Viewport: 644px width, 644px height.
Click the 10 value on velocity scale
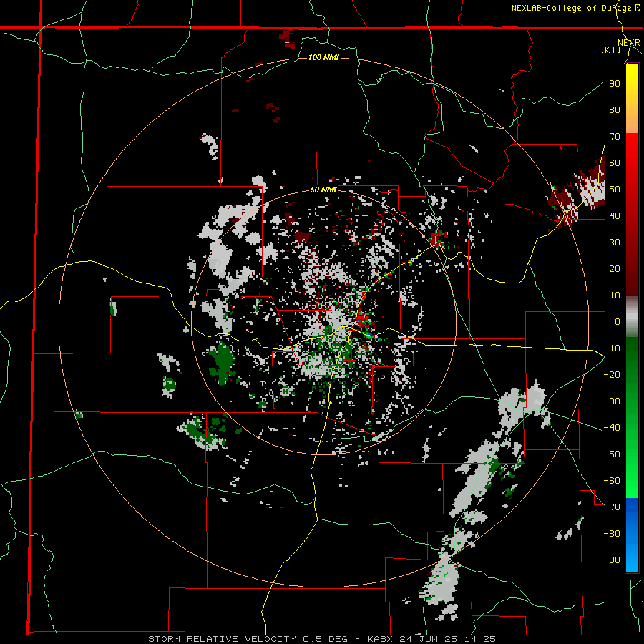tap(615, 296)
